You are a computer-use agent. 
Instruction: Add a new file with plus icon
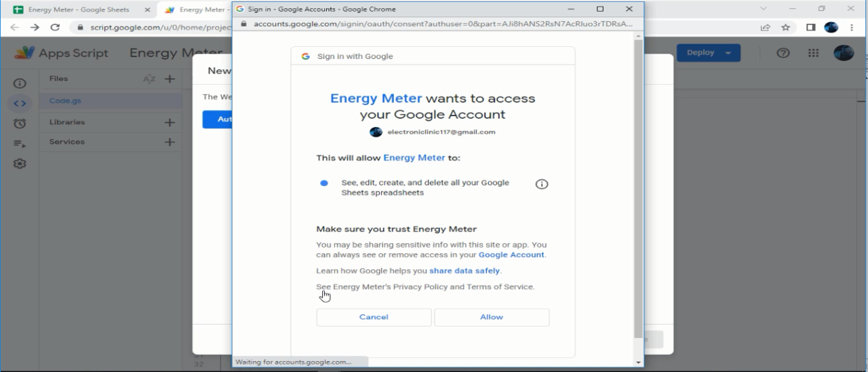pos(170,79)
